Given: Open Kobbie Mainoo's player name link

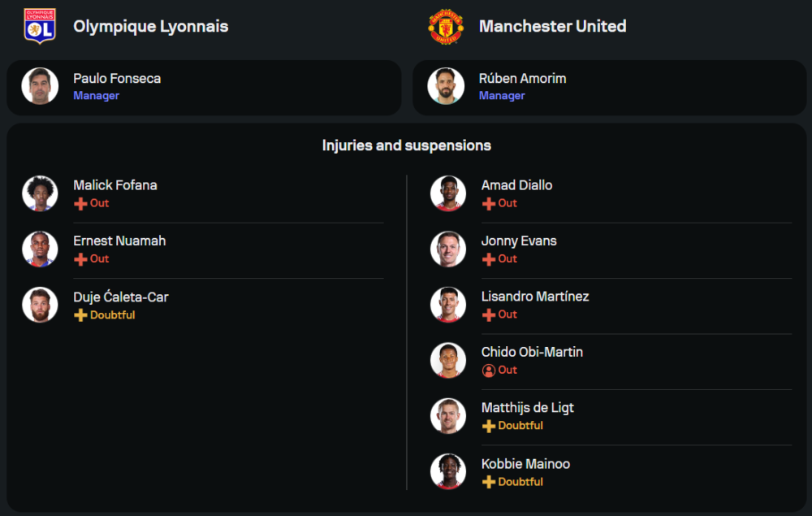Looking at the screenshot, I should point(525,464).
